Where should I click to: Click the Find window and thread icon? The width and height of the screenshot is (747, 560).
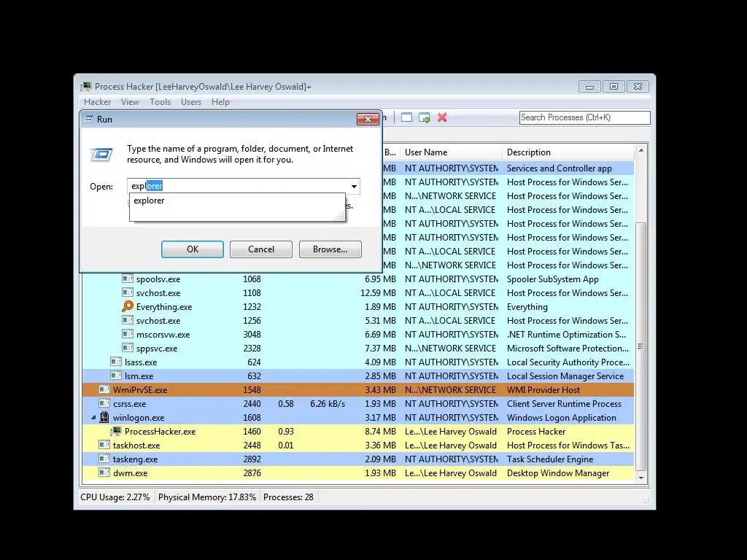(x=424, y=117)
